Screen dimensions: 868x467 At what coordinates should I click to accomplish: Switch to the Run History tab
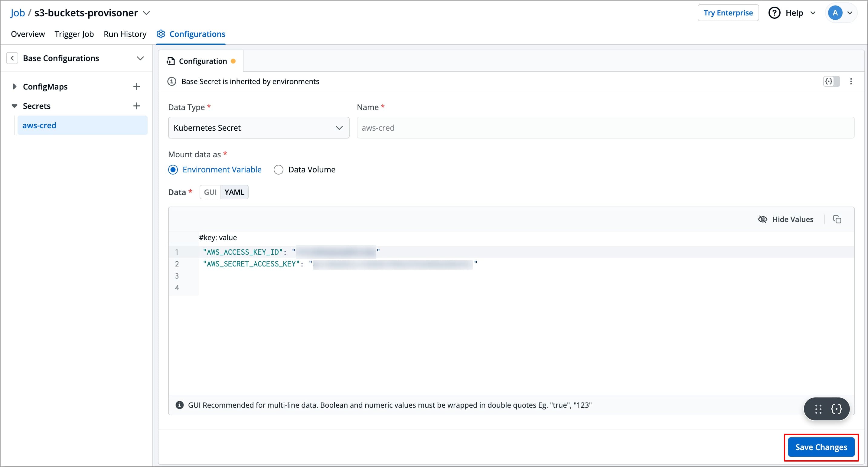pos(125,34)
